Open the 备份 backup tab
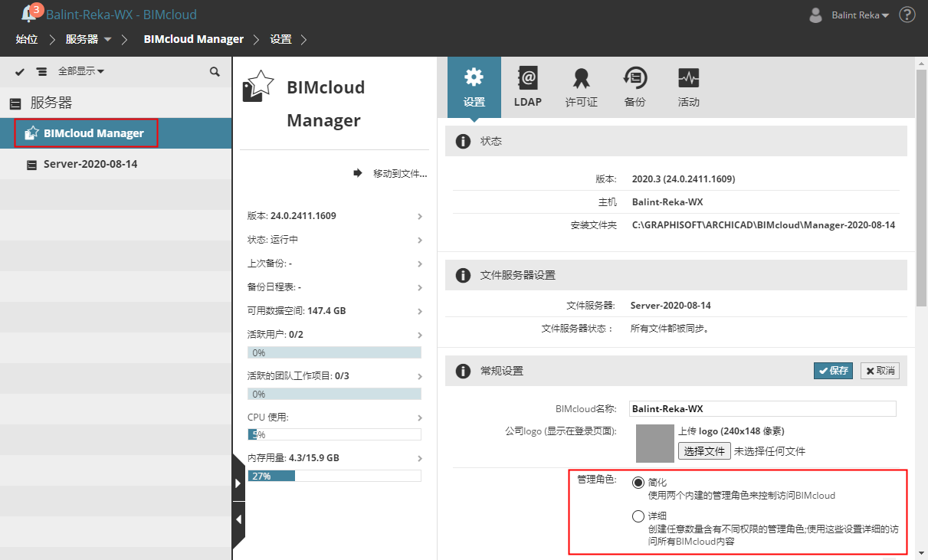This screenshot has height=560, width=928. (x=635, y=87)
